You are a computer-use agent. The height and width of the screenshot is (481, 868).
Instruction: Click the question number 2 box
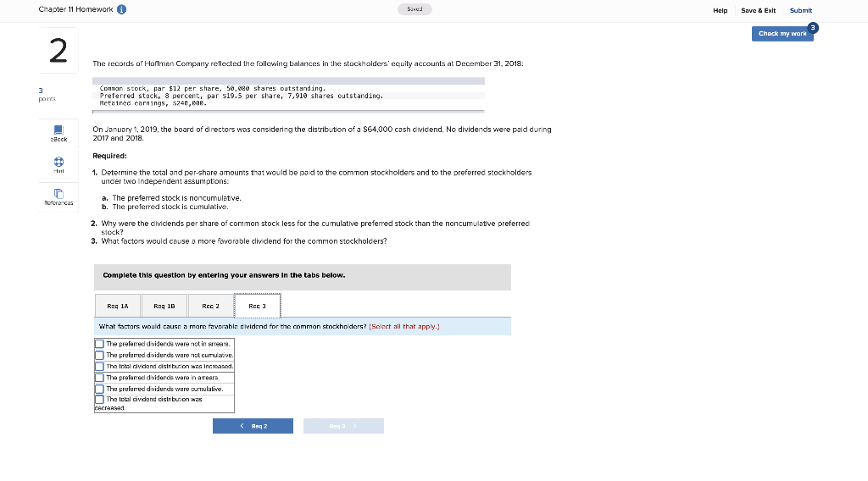[58, 50]
